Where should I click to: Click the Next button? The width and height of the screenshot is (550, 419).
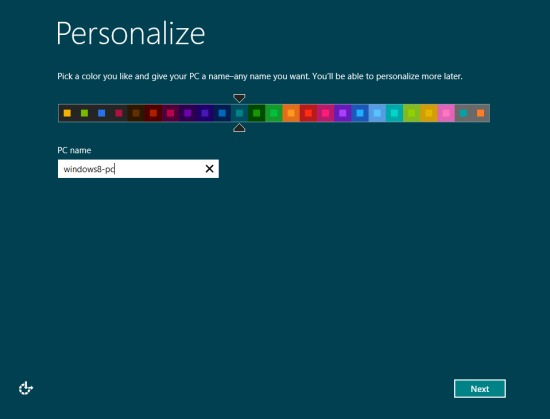(479, 388)
